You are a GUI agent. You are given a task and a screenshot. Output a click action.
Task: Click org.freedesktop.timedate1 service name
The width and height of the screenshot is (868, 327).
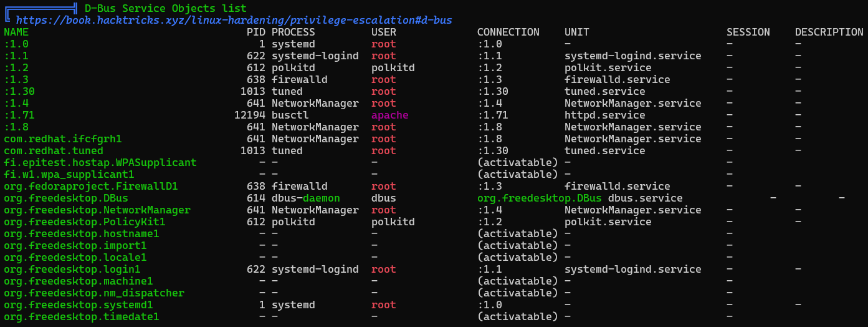tap(82, 316)
